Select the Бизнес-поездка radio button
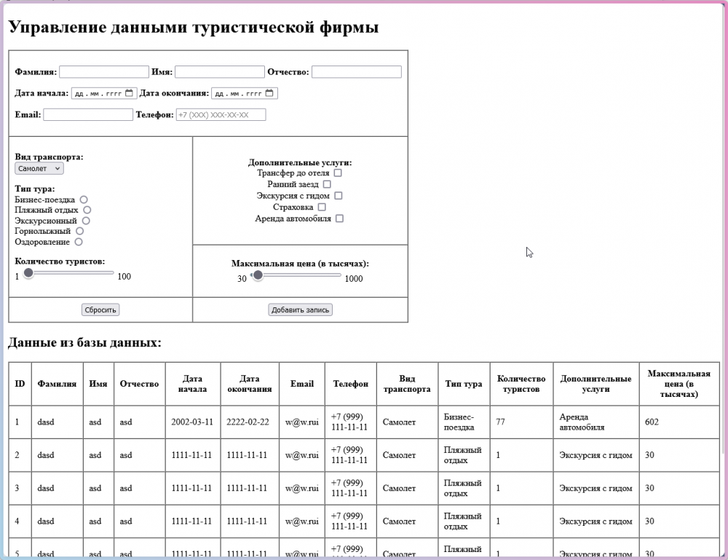 coord(84,200)
